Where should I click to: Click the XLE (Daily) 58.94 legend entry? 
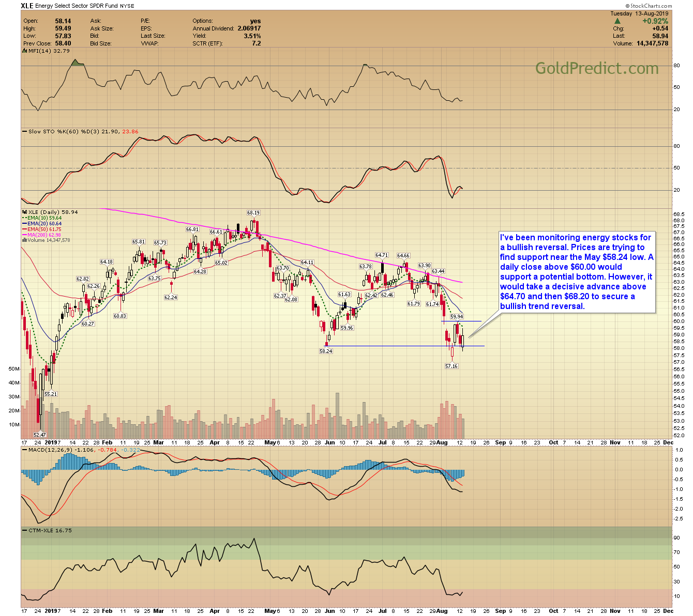(50, 212)
